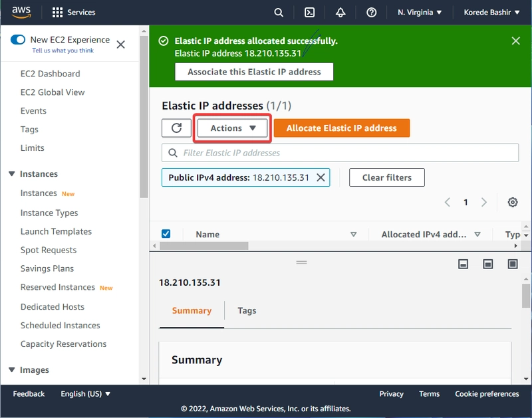Click the table's horizontal scrollbar thumb
532x418 pixels.
click(204, 246)
